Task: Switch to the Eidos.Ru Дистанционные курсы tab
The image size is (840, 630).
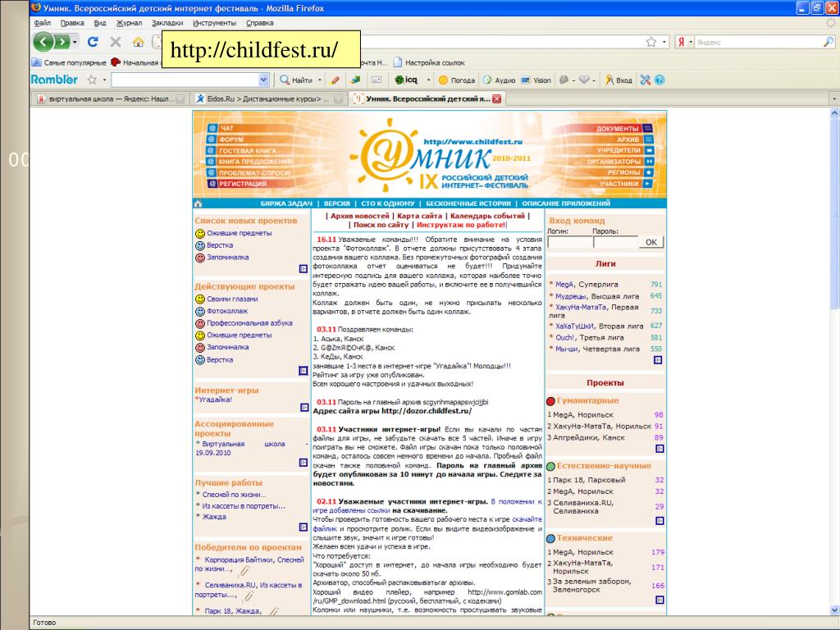Action: pyautogui.click(x=268, y=99)
